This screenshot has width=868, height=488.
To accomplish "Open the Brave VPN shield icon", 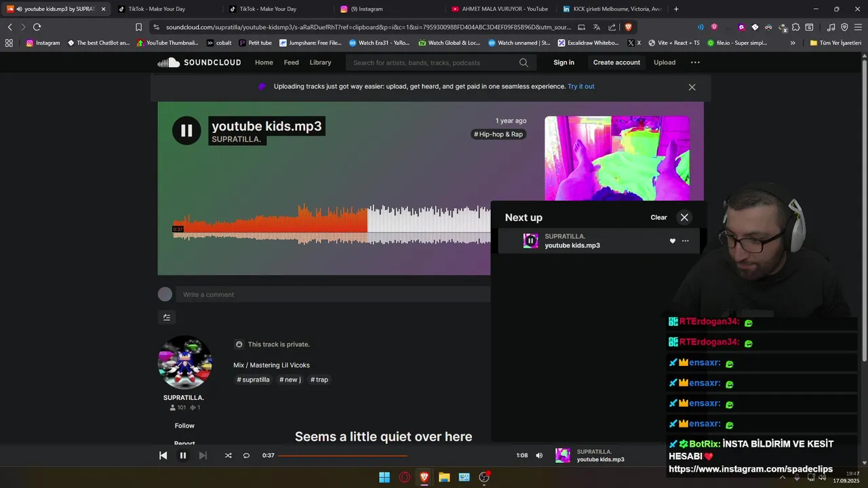I will (x=844, y=27).
